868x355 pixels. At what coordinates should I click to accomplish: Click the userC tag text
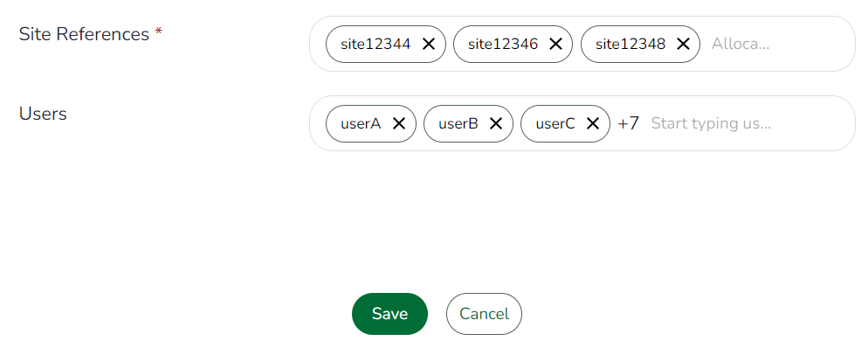(x=555, y=123)
